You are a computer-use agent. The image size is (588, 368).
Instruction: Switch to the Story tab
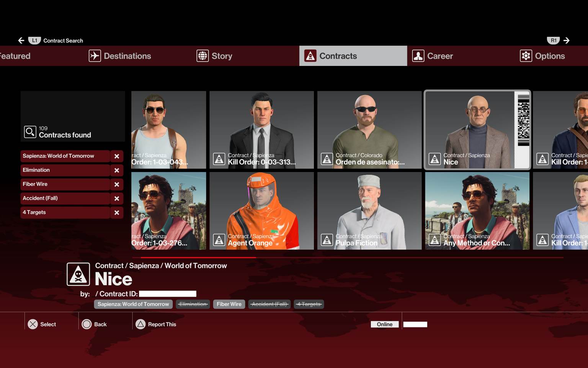click(214, 56)
